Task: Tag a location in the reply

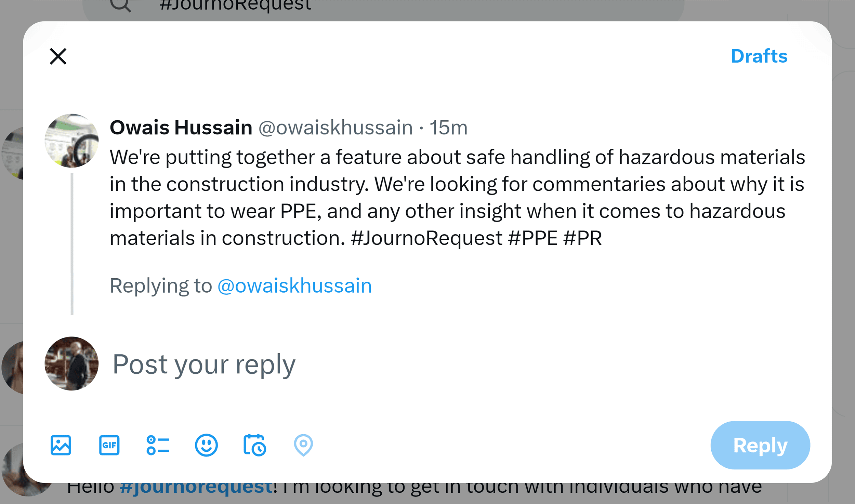Action: click(x=303, y=445)
